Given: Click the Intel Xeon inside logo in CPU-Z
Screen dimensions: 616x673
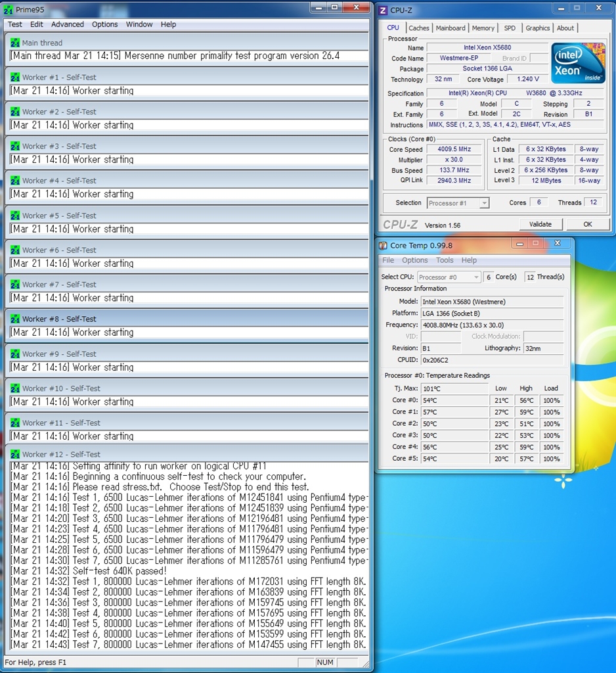Looking at the screenshot, I should point(579,62).
